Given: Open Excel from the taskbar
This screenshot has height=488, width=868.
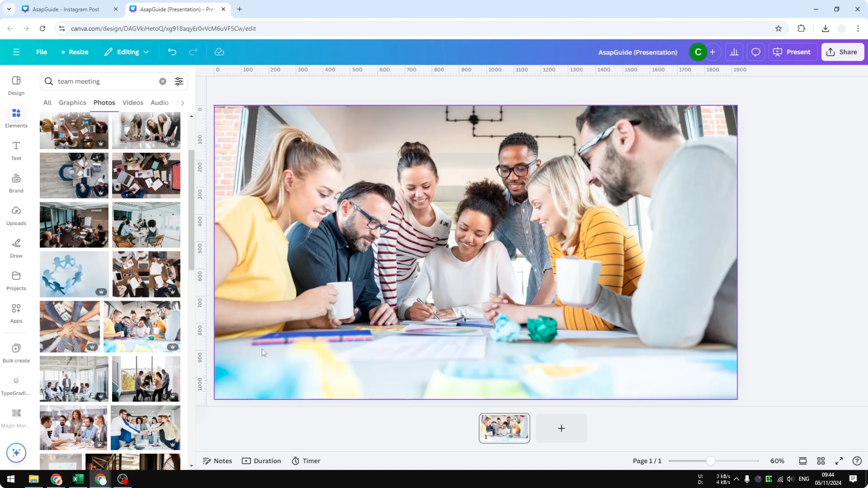Looking at the screenshot, I should coord(78,479).
